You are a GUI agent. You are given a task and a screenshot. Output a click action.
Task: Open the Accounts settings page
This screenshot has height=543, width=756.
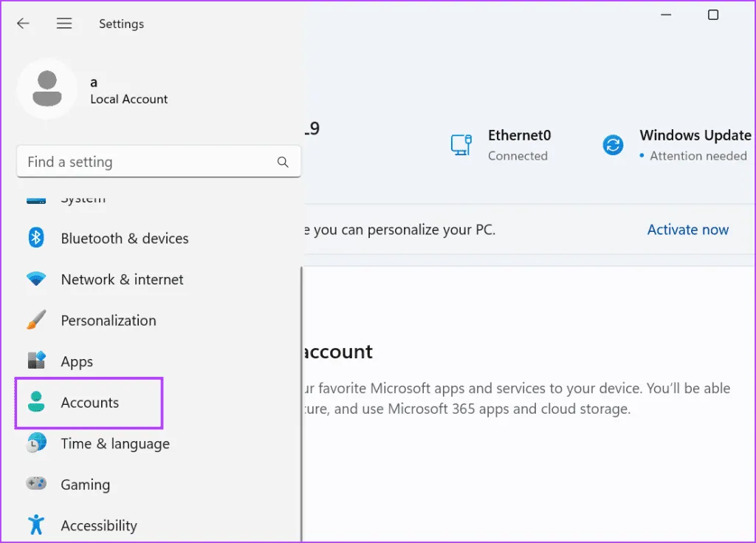click(89, 403)
